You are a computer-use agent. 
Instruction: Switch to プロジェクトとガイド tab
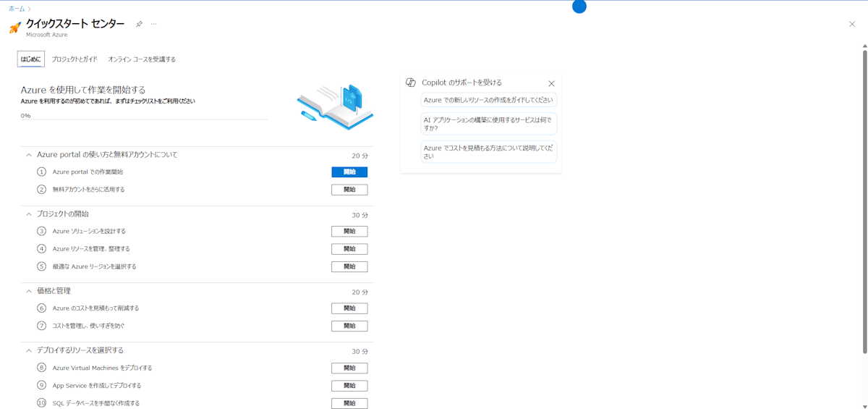pos(75,59)
